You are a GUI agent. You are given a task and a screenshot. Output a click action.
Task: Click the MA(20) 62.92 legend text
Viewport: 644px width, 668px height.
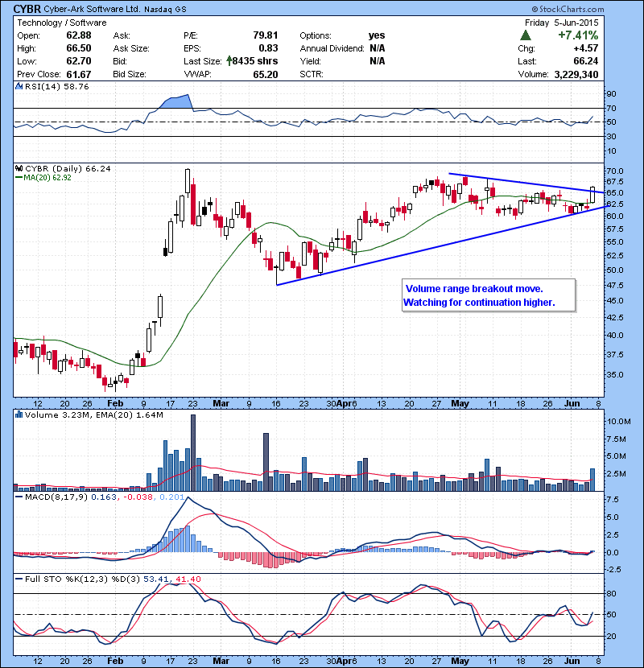click(47, 177)
